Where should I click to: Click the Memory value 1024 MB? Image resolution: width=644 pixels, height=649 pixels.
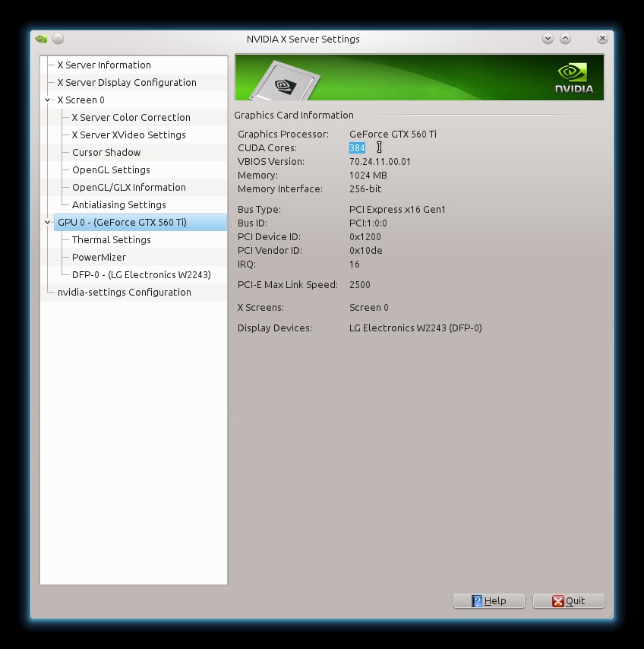pyautogui.click(x=368, y=175)
